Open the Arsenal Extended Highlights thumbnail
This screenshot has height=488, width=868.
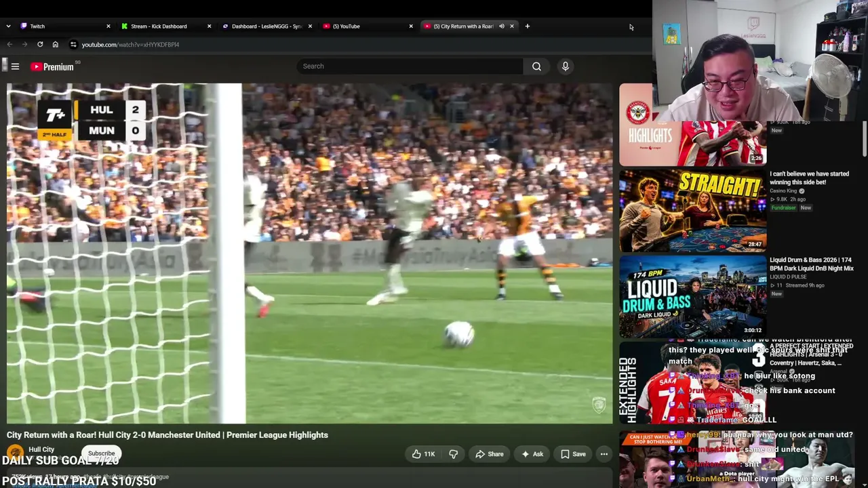693,383
